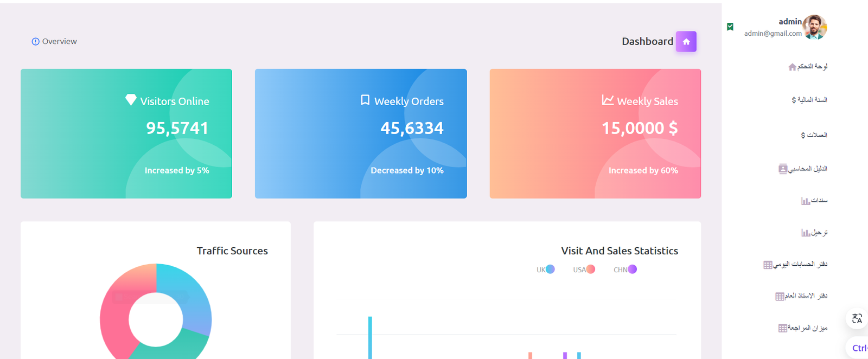Viewport: 868px width, 359px height.
Task: Open the translate icon button
Action: (x=857, y=318)
